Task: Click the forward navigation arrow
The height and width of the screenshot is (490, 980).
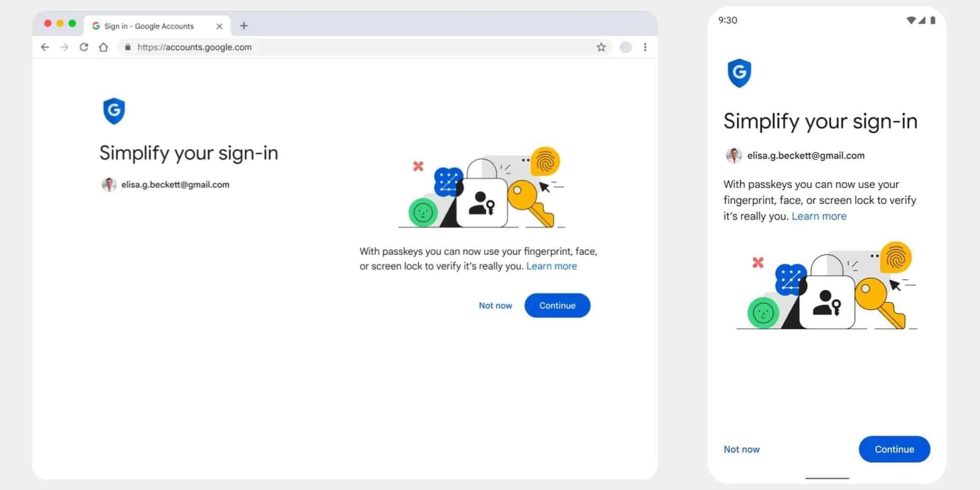Action: (64, 47)
